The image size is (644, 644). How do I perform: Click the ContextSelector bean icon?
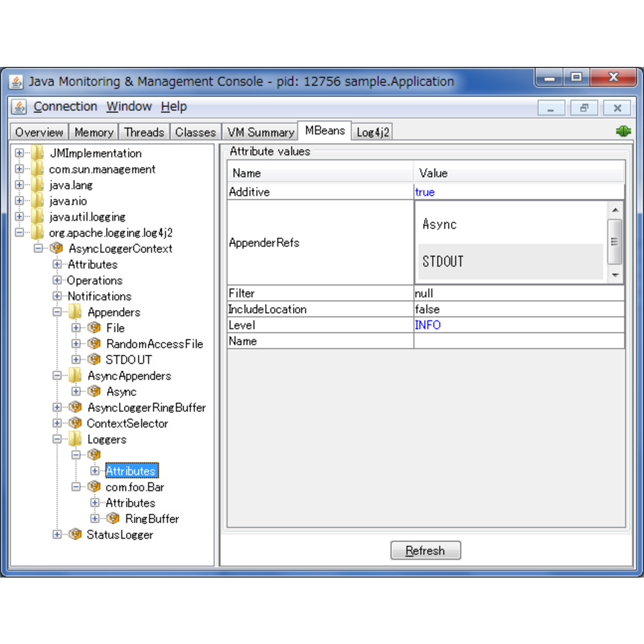click(75, 423)
